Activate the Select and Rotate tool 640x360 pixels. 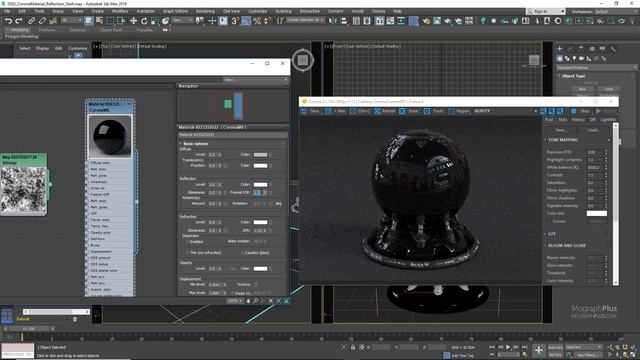point(144,20)
